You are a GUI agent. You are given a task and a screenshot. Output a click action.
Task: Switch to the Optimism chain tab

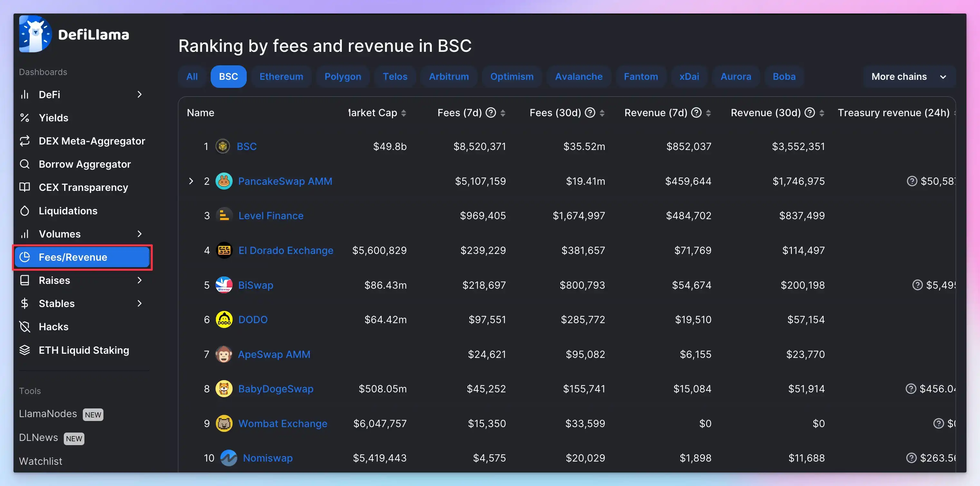(512, 76)
